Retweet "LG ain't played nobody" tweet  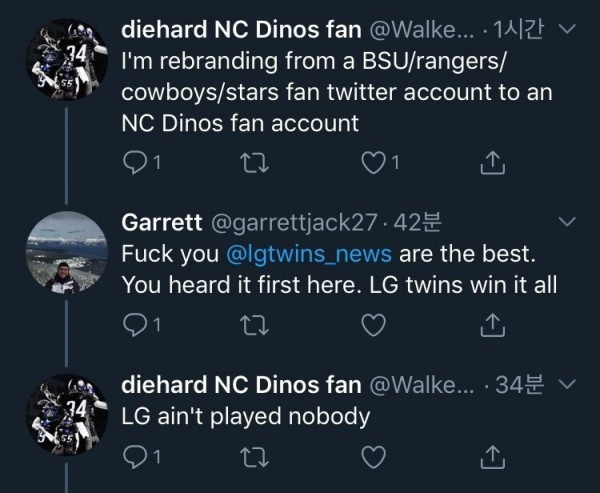coord(254,457)
